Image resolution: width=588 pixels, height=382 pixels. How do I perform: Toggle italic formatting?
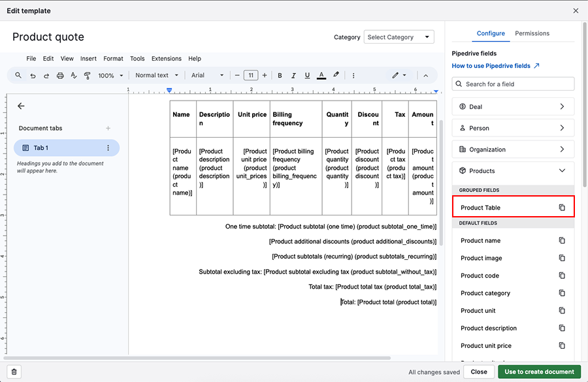point(293,76)
